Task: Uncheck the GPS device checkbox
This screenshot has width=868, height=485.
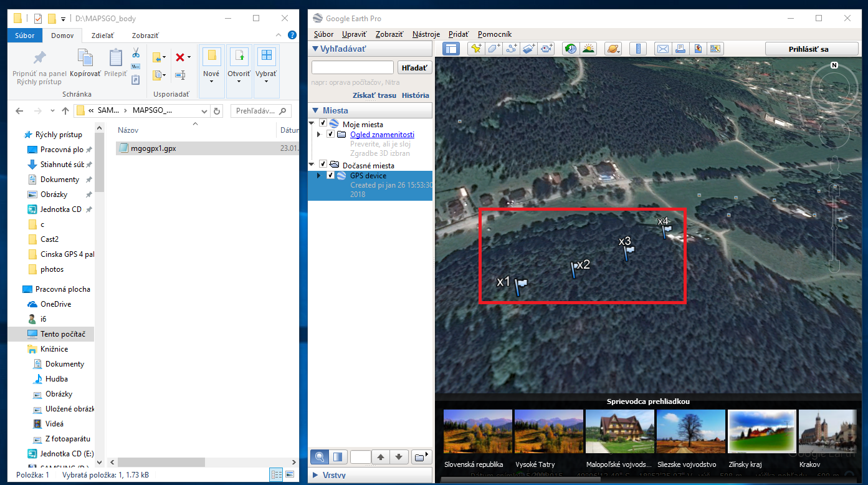Action: (330, 175)
